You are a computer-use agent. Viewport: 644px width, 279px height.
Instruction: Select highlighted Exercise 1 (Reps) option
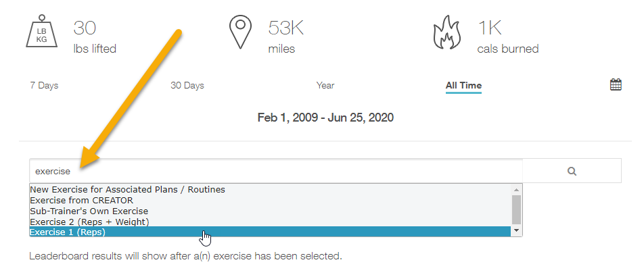pos(68,232)
